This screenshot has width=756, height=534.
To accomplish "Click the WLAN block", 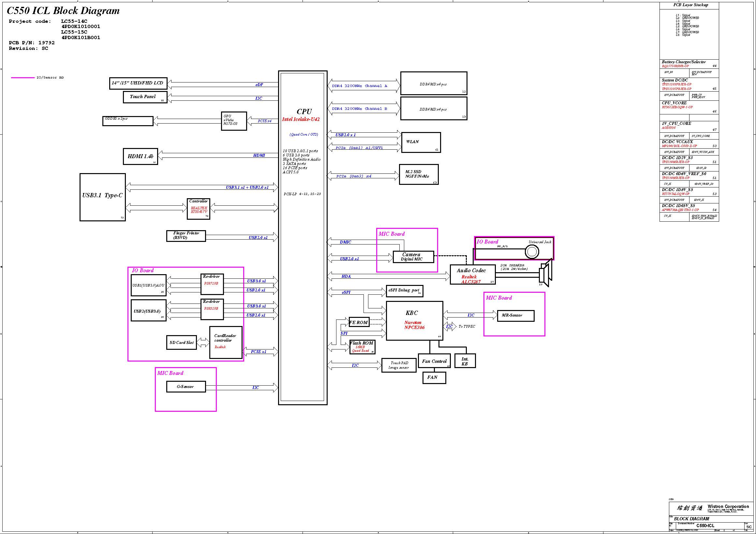I will pos(421,142).
